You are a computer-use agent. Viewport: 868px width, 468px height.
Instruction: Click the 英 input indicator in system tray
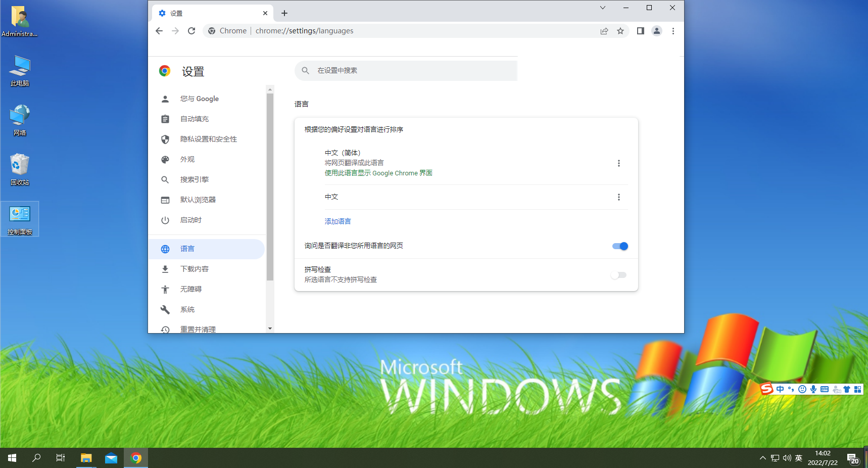point(799,458)
